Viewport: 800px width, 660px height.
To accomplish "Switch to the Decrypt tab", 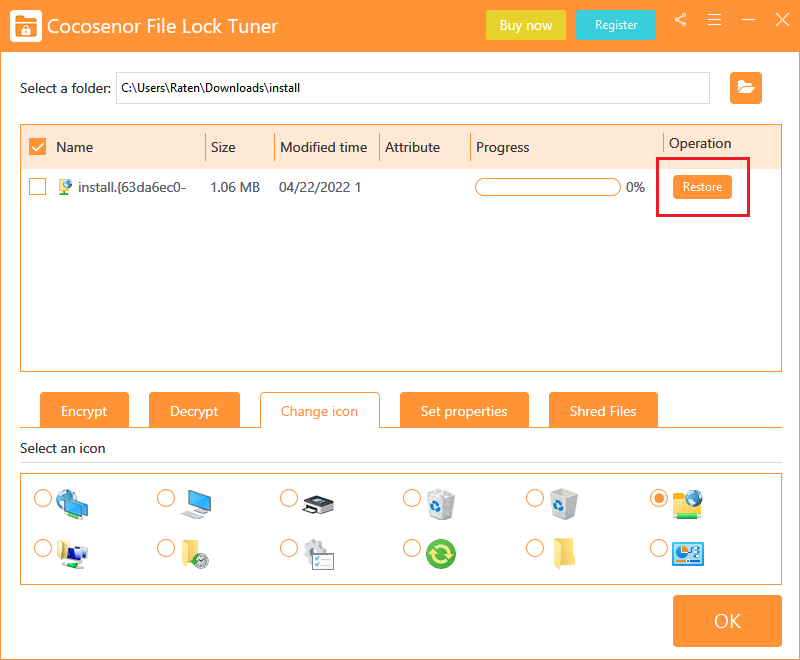I will [x=194, y=410].
